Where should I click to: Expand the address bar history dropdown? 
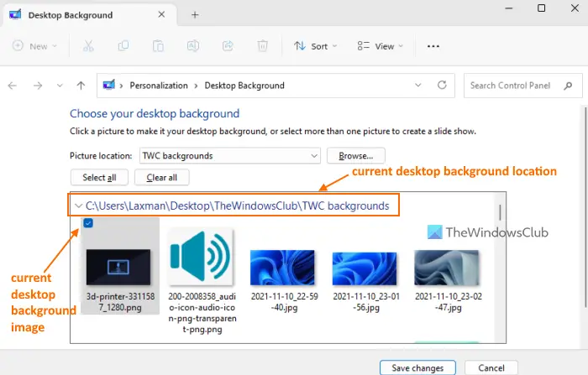tap(418, 85)
